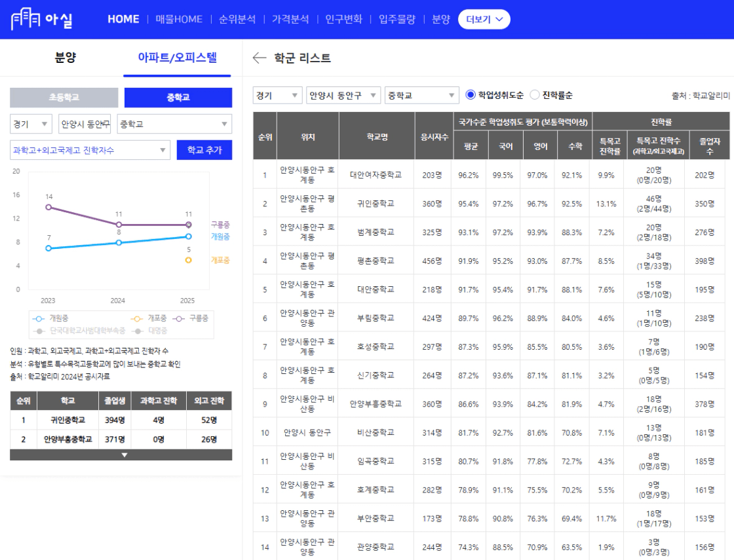
Task: Open list panel 경기 dropdown
Action: (x=278, y=96)
